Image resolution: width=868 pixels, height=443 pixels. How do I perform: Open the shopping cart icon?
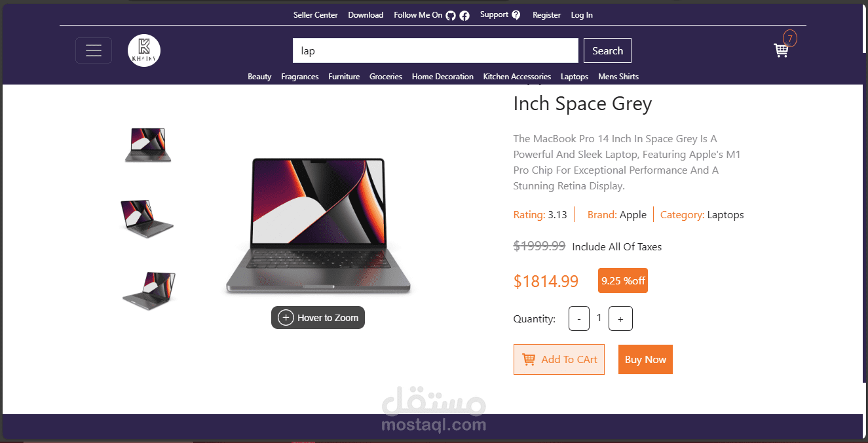781,50
